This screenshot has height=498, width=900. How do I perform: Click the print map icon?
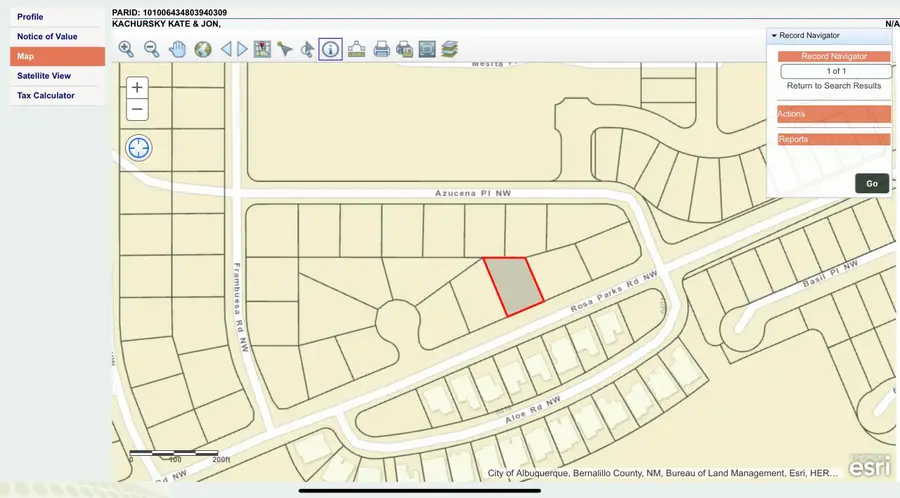pos(381,49)
